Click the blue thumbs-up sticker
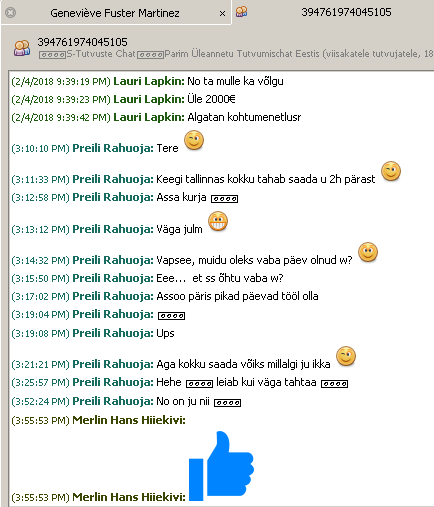434x507 pixels. 221,466
